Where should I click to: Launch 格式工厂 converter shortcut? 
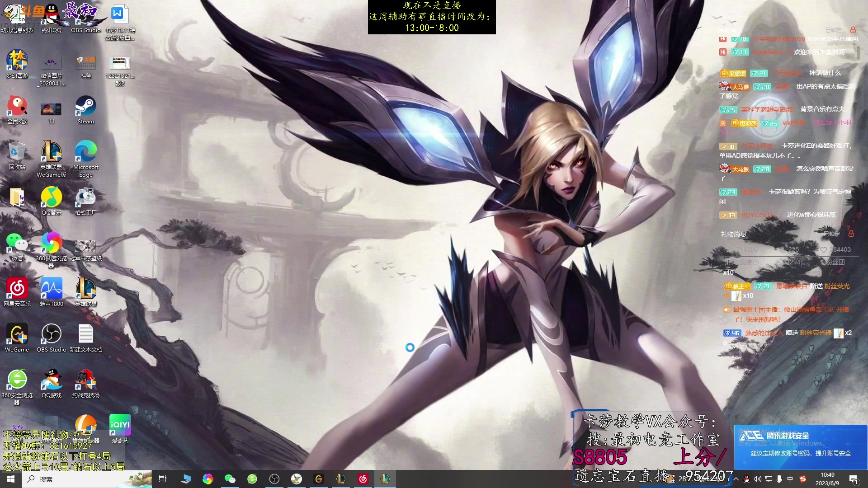pos(86,201)
